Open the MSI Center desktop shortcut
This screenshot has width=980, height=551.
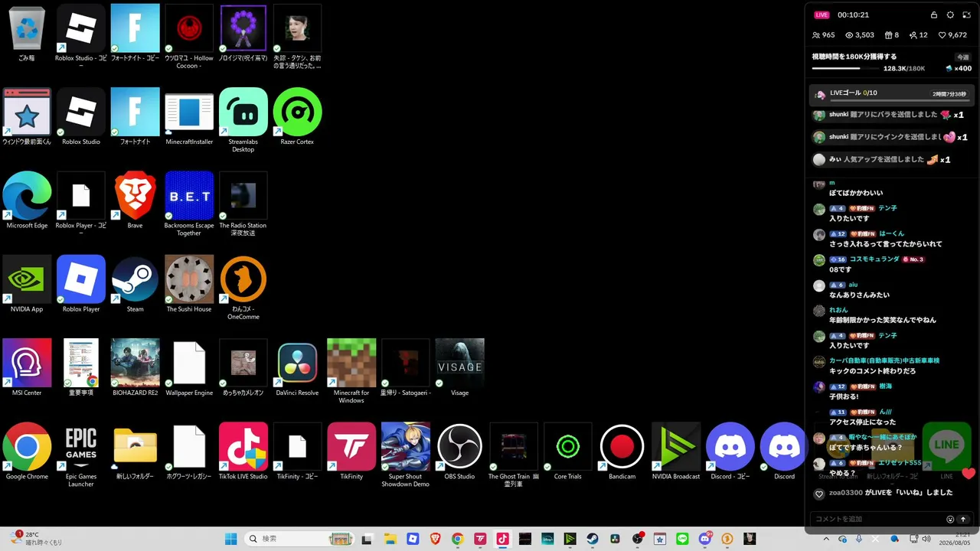click(27, 368)
